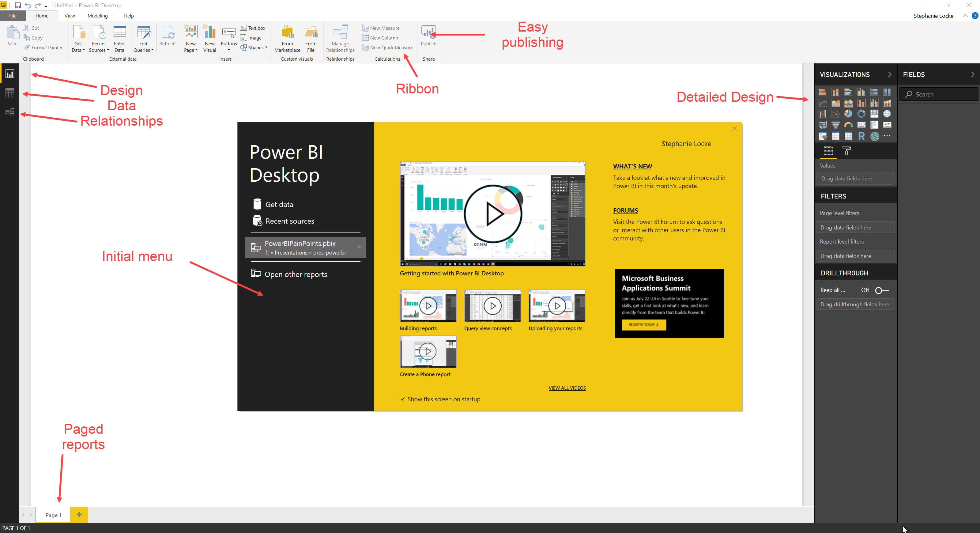980x533 pixels.
Task: Open the File menu
Action: [x=13, y=16]
